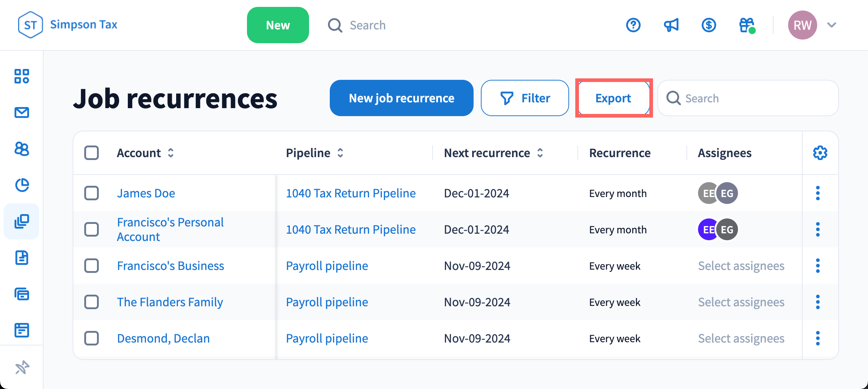
Task: Select The Flanders Family row checkbox
Action: click(92, 302)
